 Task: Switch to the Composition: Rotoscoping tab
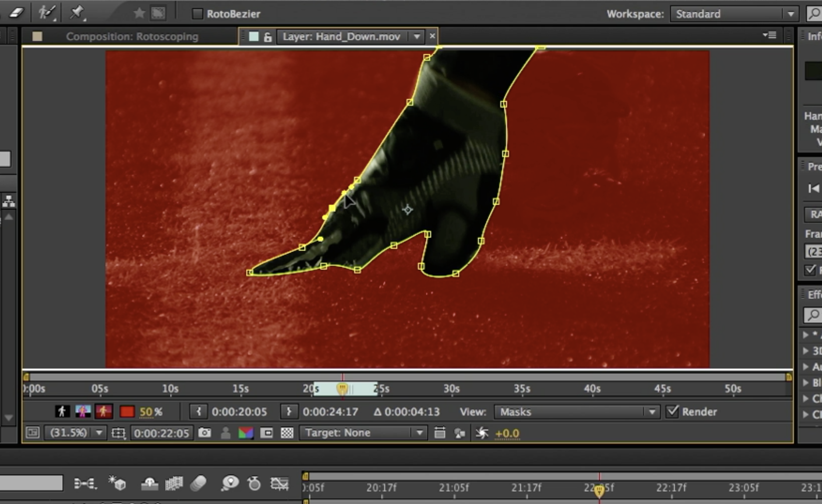point(132,36)
